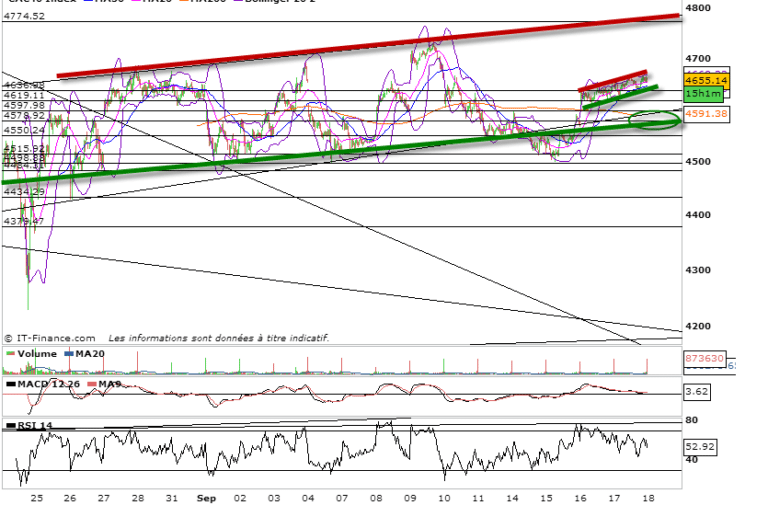The height and width of the screenshot is (505, 768).
Task: Select the 4434.29 support level label
Action: (x=24, y=191)
